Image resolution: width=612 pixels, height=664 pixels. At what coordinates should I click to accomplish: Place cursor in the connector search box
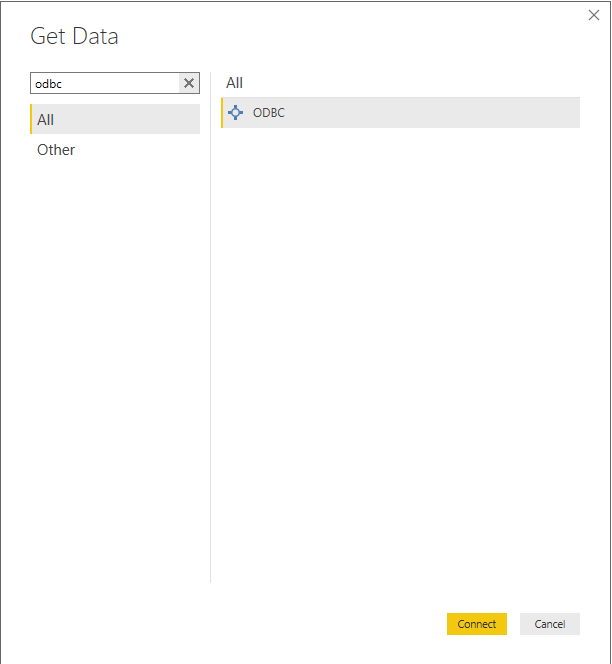tap(104, 83)
